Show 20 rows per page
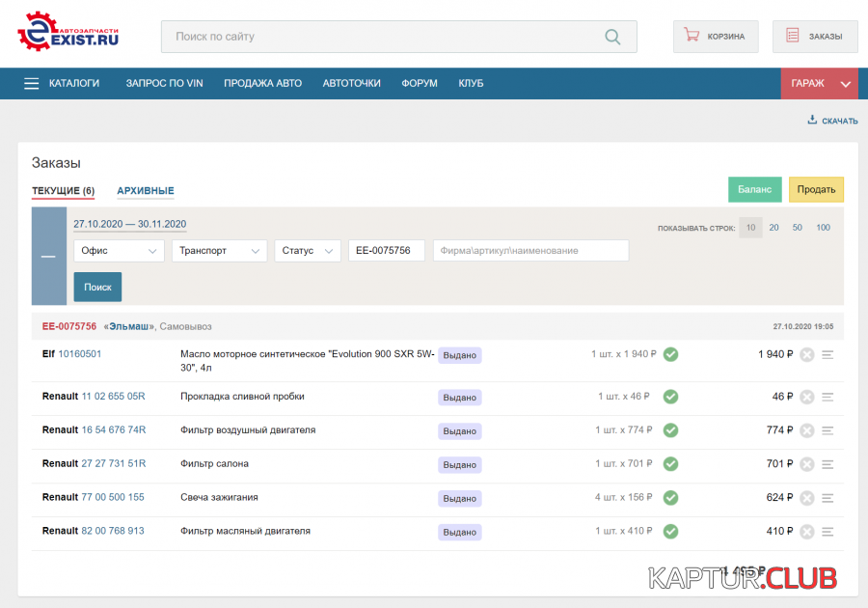Image resolution: width=868 pixels, height=608 pixels. coord(773,228)
